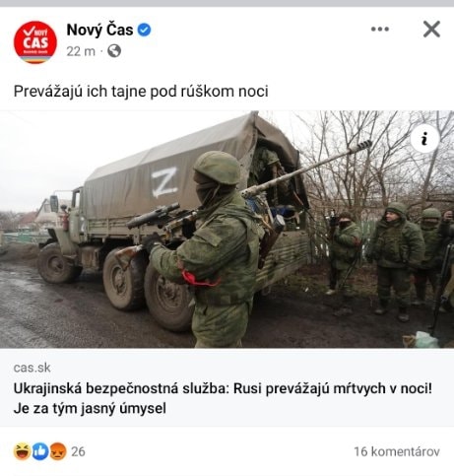Screen dimensions: 454x476
Task: Click the laughing Haha reaction emoji
Action: 23,451
